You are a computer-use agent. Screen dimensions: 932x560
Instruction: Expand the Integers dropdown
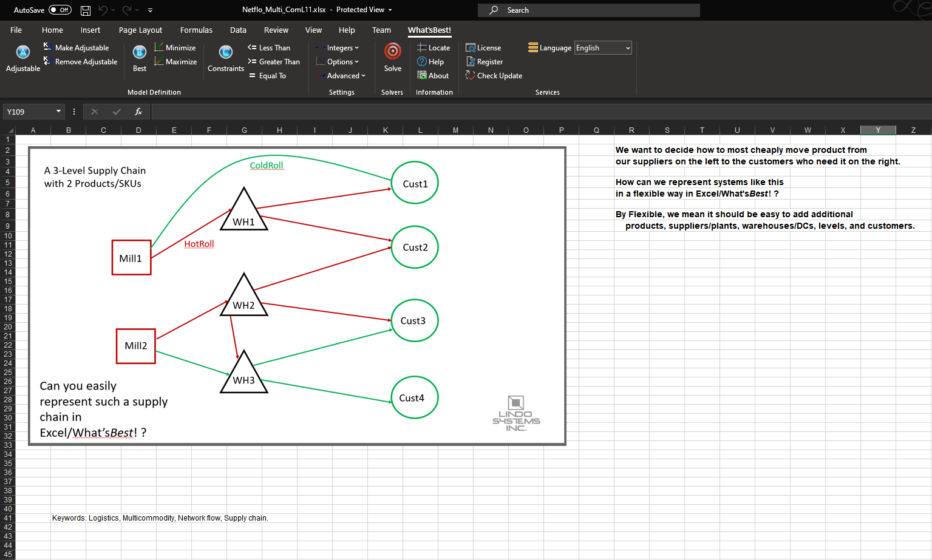pos(338,47)
